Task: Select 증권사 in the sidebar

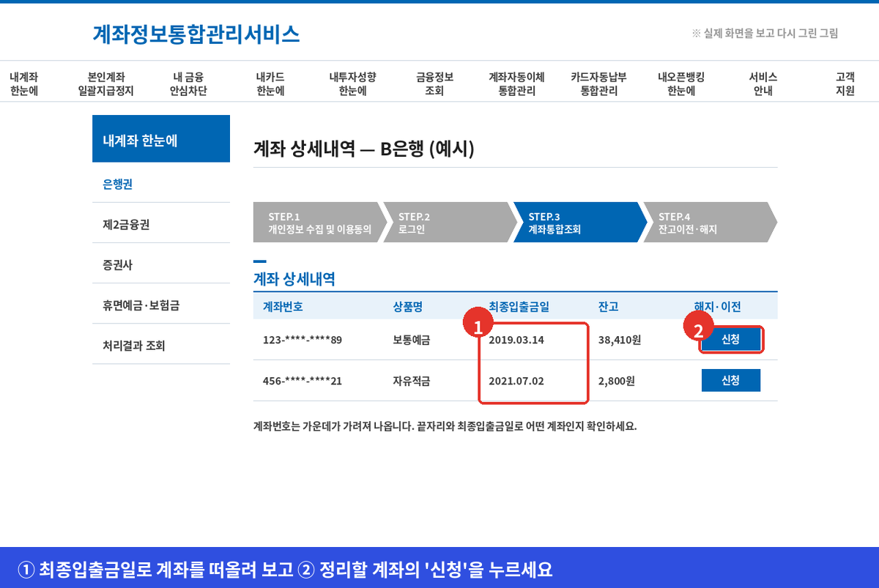Action: tap(161, 265)
